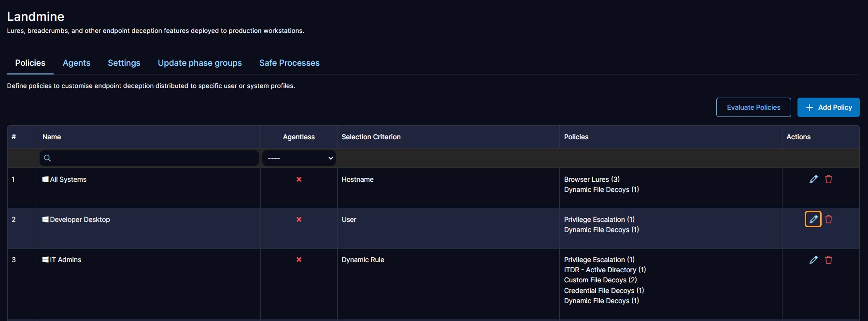Focus the Name search input field
Viewport: 868px width, 321px height.
coord(149,158)
